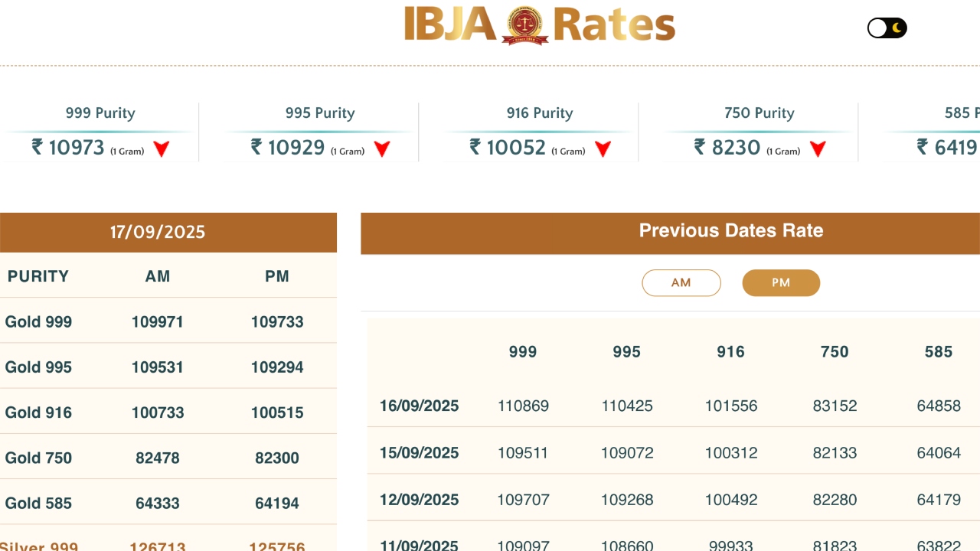980x551 pixels.
Task: Click the Previous Dates Rate header bar
Action: (x=730, y=231)
